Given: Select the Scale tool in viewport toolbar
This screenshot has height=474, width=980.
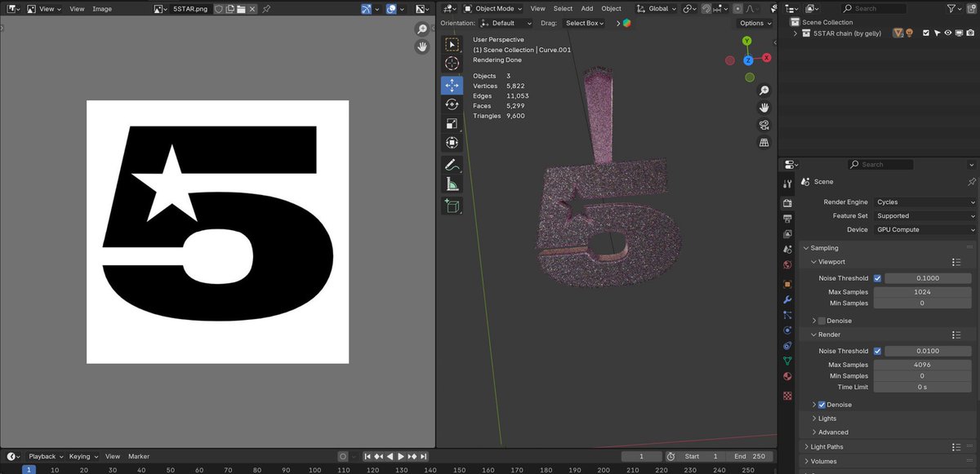Looking at the screenshot, I should tap(452, 124).
